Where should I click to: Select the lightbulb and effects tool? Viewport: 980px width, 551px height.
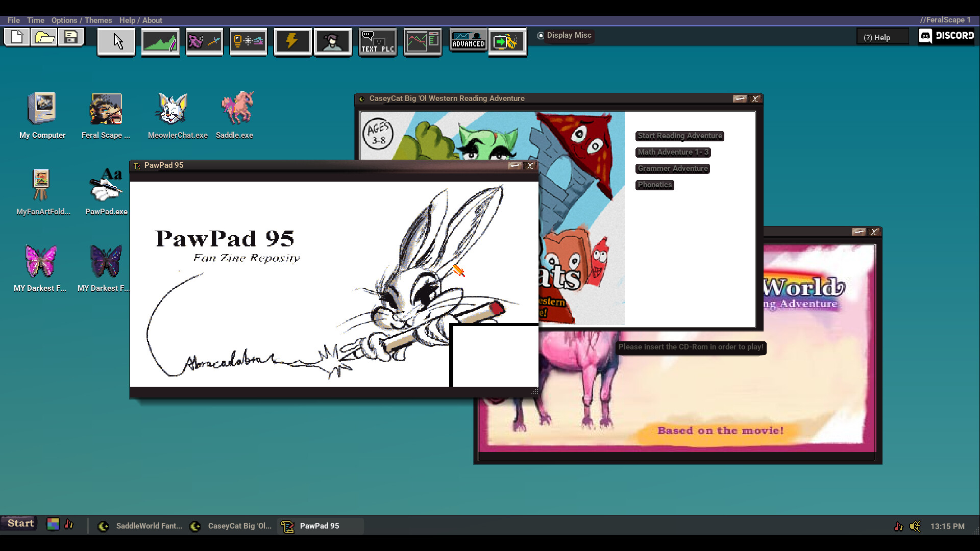click(249, 41)
